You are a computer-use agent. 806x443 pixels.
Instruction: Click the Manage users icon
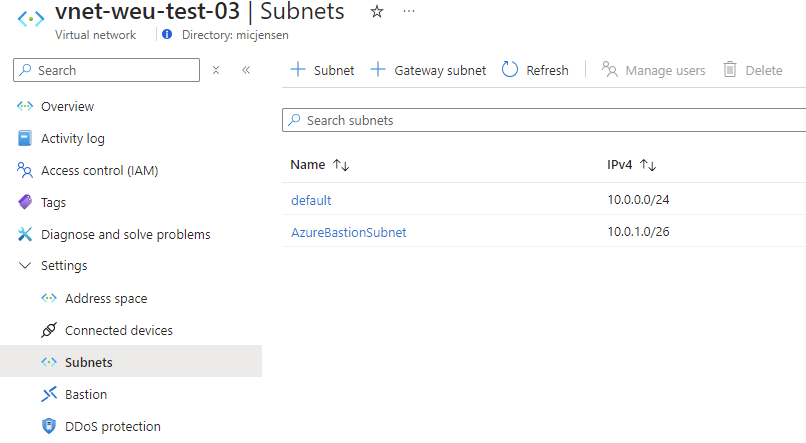(x=609, y=70)
